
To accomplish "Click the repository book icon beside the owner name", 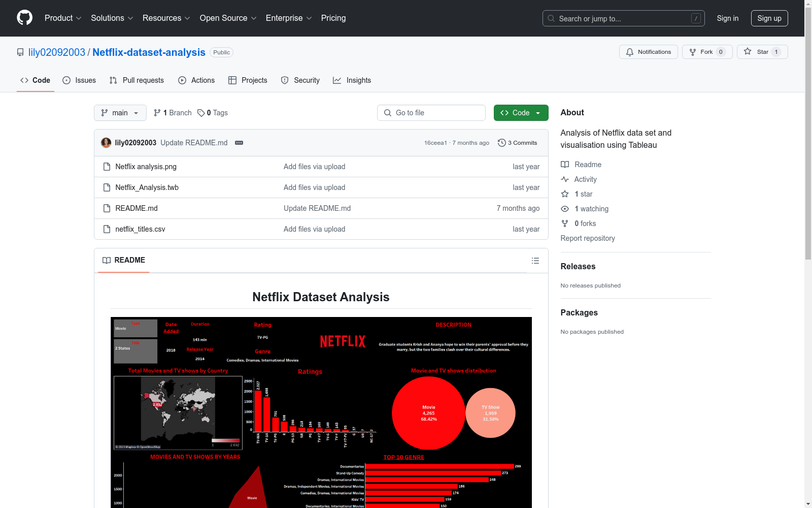I will coord(20,52).
